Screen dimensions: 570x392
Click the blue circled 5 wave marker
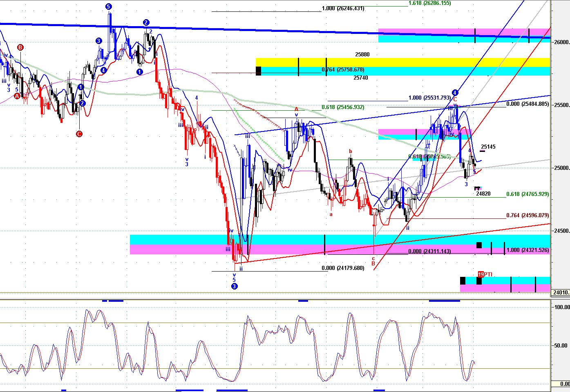(108, 7)
